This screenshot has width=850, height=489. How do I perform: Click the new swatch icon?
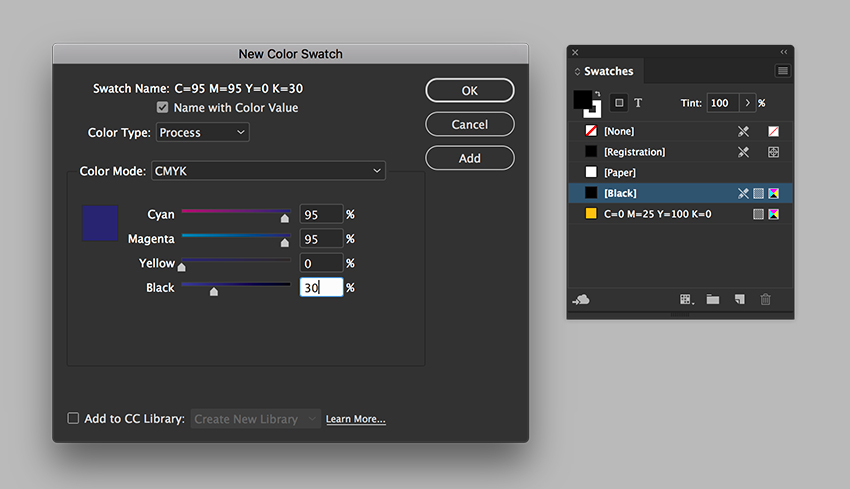[x=739, y=299]
